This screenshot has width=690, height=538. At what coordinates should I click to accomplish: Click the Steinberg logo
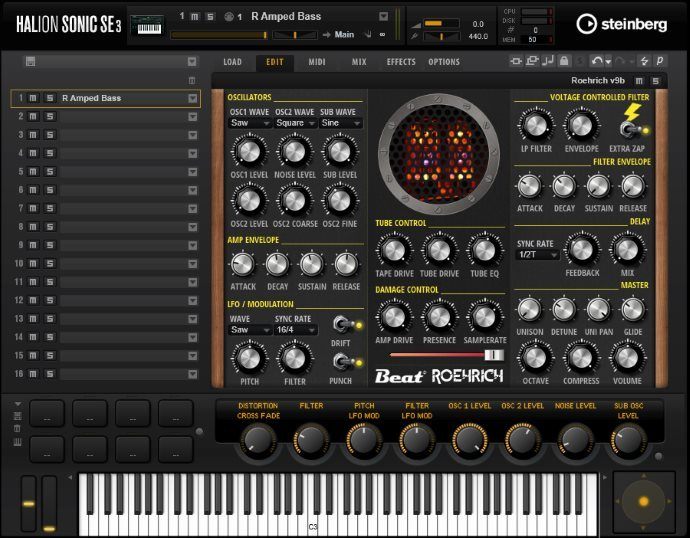pyautogui.click(x=621, y=24)
